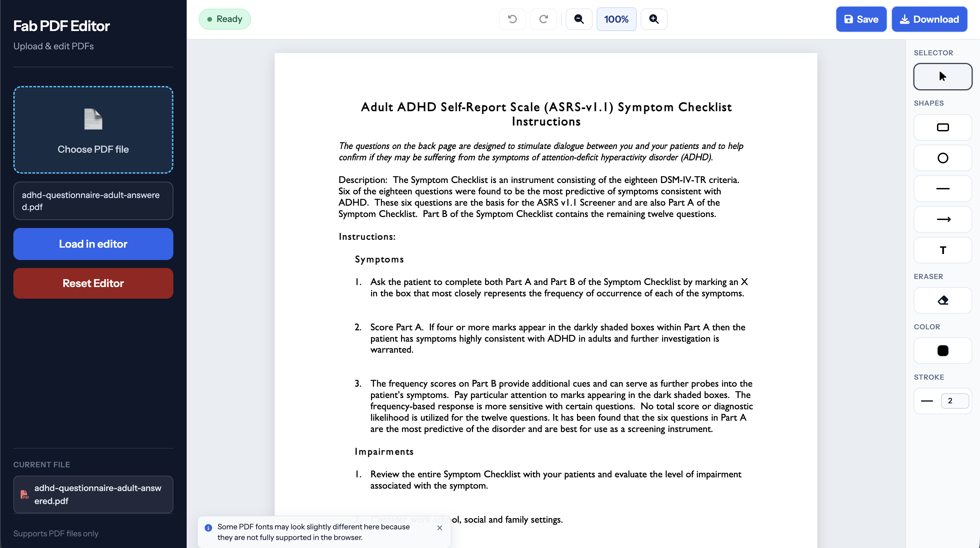980x548 pixels.
Task: Zoom in on the PDF page
Action: (654, 19)
